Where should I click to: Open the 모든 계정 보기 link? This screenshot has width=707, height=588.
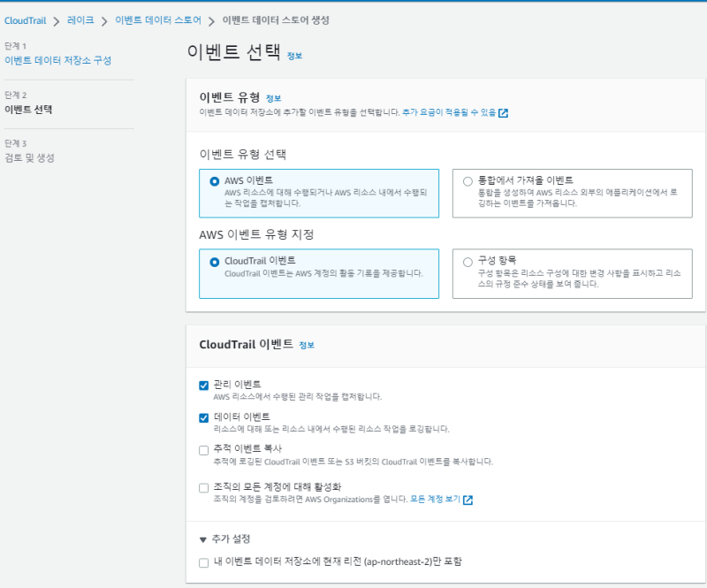click(435, 500)
